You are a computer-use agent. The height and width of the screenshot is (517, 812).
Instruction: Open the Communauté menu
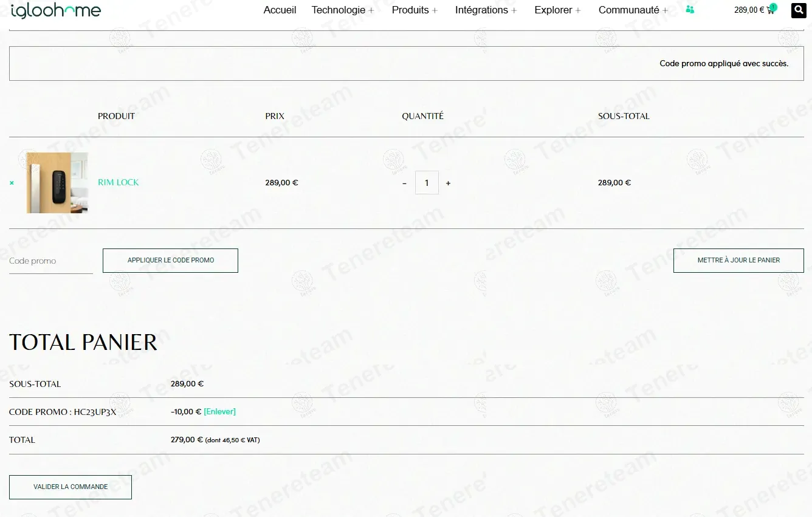(633, 10)
